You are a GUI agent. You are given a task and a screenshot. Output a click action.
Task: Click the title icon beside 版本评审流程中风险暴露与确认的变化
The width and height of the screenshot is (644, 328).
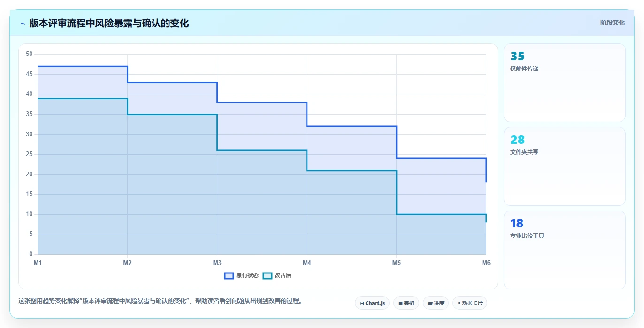(x=22, y=23)
